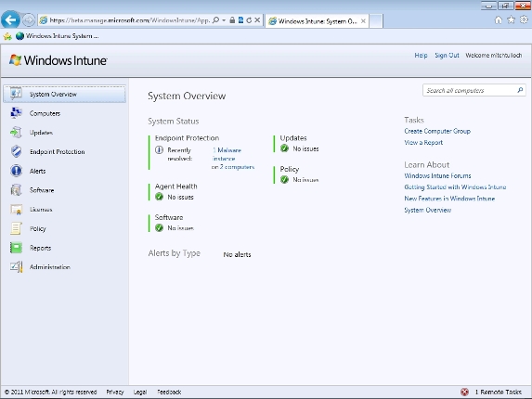
Task: Click the 1 Malware instance link
Action: coord(227,154)
